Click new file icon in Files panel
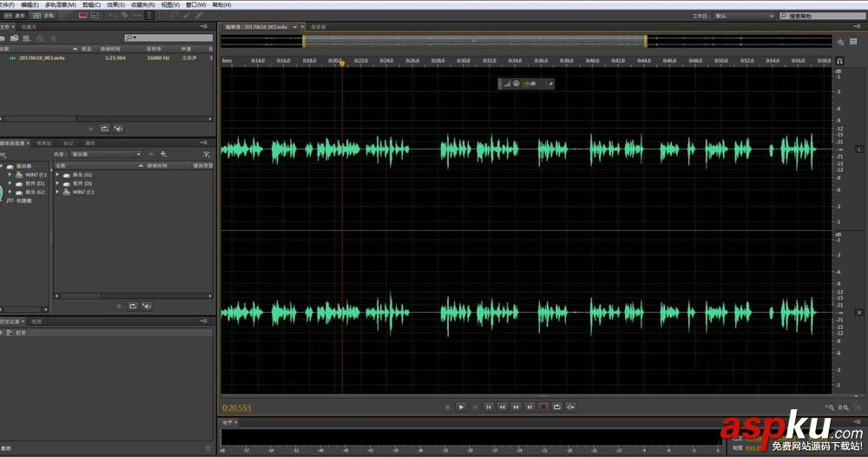The image size is (868, 457). coord(27,38)
